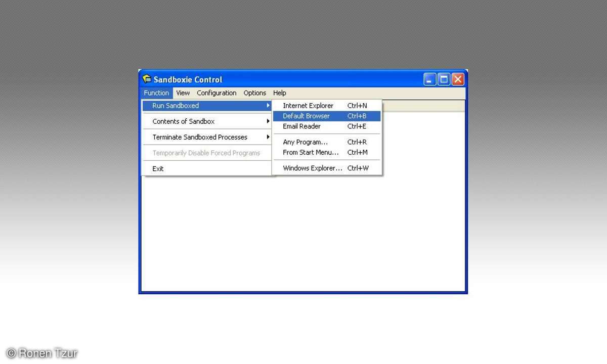Expand Terminate Sandboxed Processes submenu

coord(207,137)
